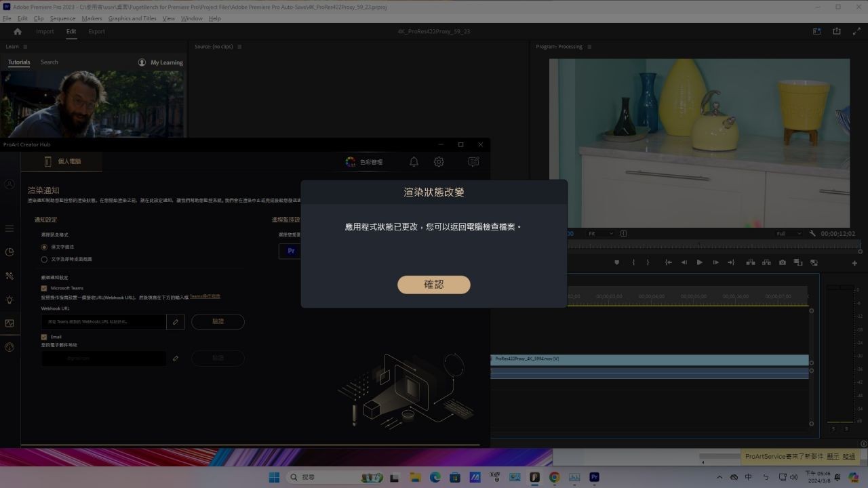
Task: Expand the Full playback resolution dropdown
Action: pyautogui.click(x=789, y=234)
